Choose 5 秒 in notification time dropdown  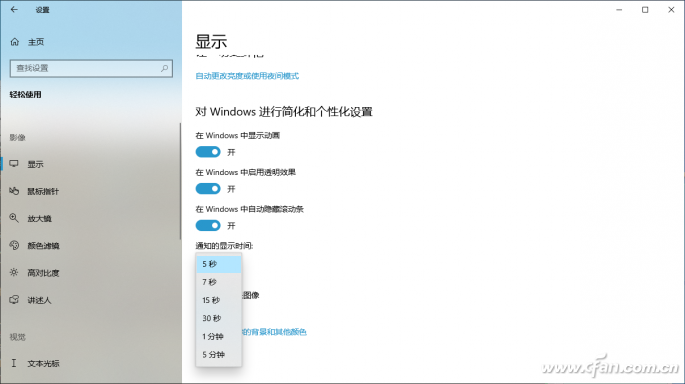(218, 264)
